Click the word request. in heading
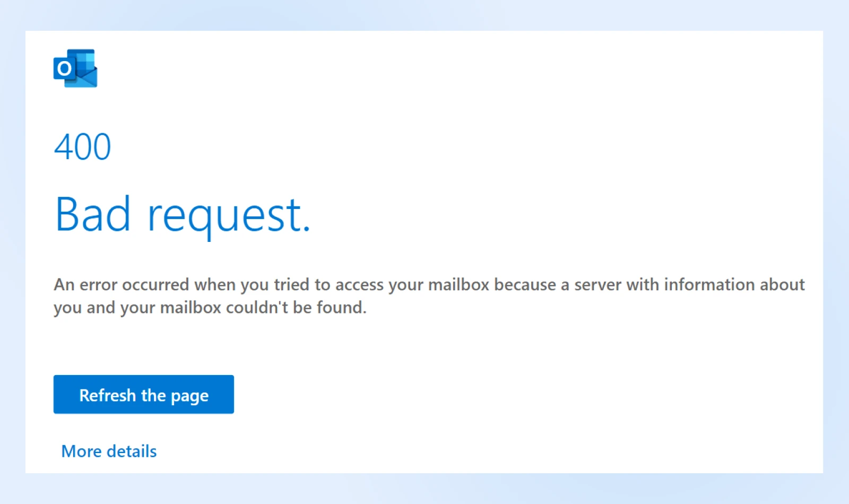The image size is (849, 504). coord(228,215)
